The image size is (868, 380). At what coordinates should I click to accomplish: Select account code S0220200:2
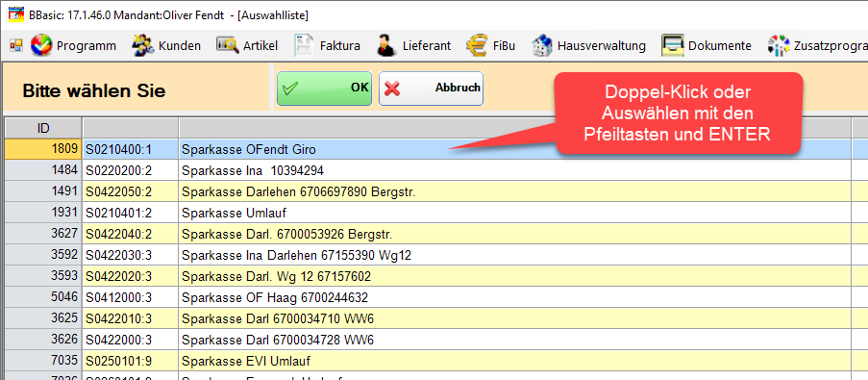pos(130,170)
